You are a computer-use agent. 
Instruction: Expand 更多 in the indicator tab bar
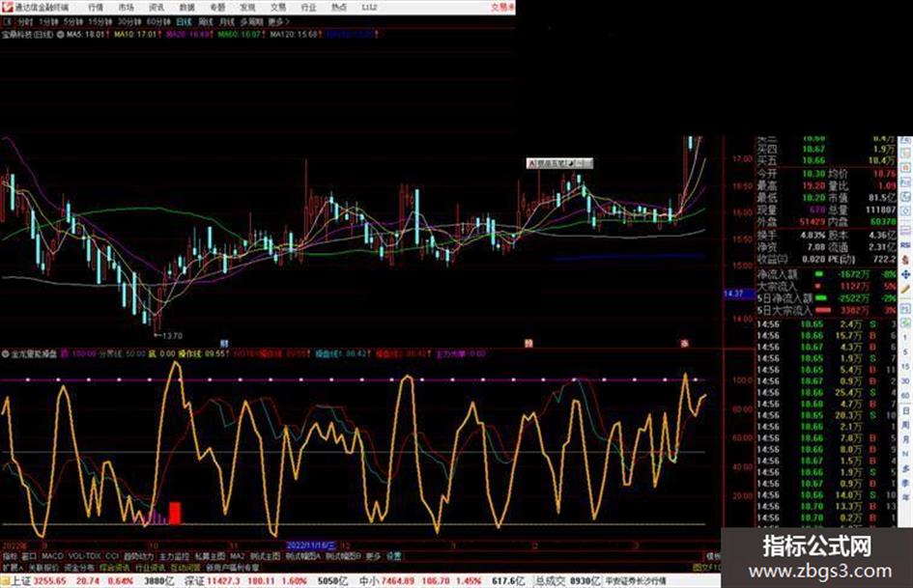click(373, 556)
